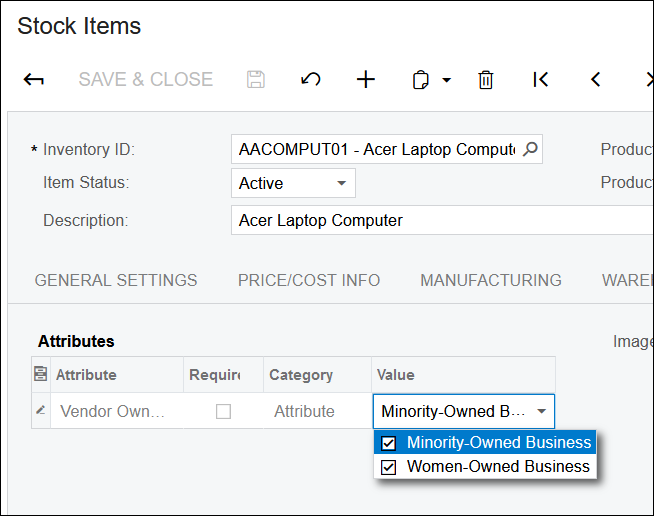
Task: Go to first record icon
Action: 540,80
